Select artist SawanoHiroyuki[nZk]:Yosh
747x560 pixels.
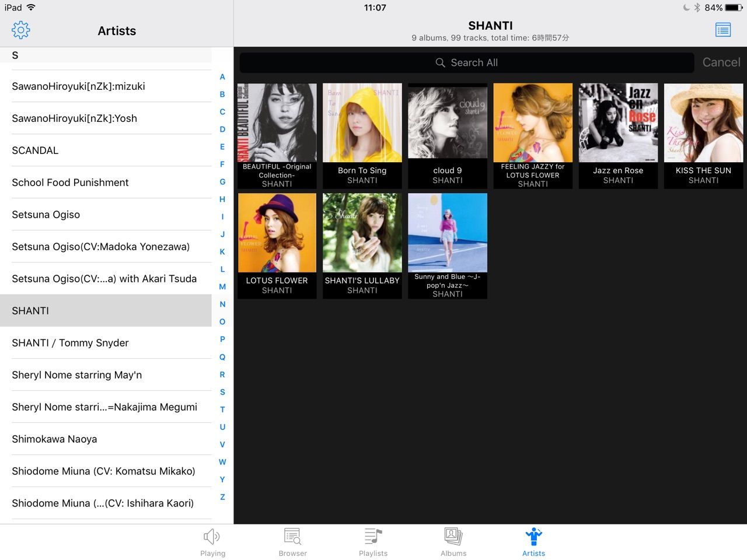tap(106, 118)
